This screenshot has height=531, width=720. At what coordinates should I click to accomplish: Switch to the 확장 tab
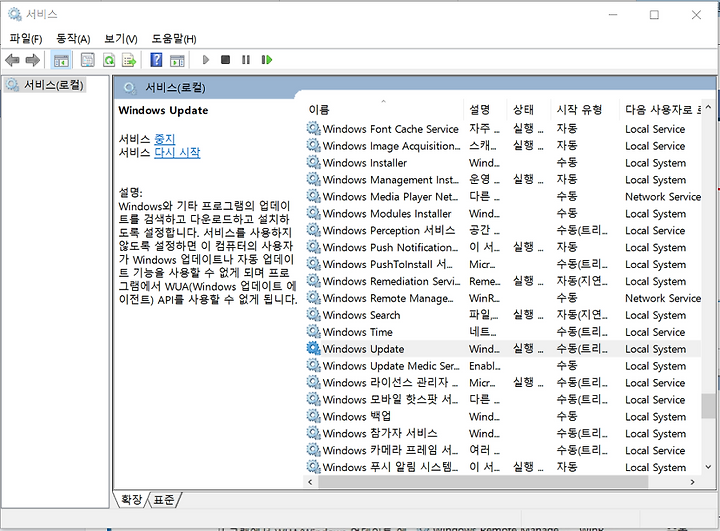coord(132,499)
